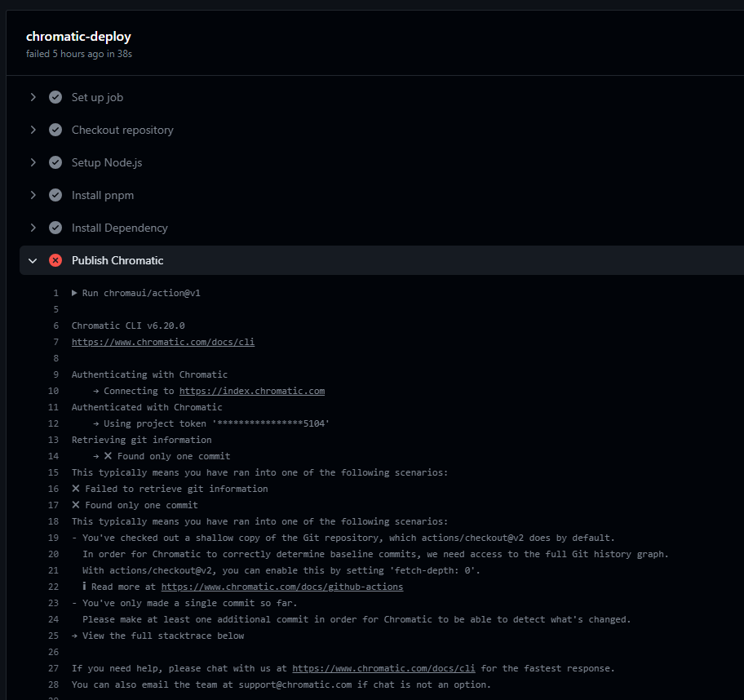This screenshot has width=744, height=700.
Task: Click red failure icon for Publish Chromatic
Action: pos(55,260)
